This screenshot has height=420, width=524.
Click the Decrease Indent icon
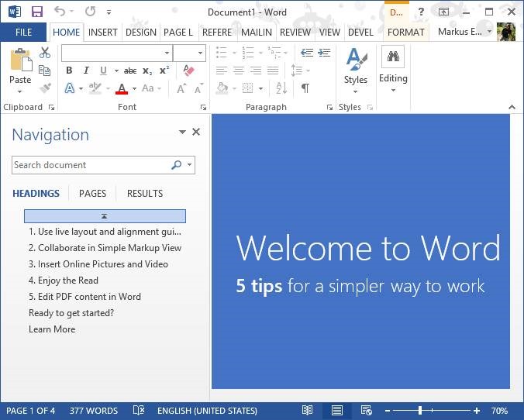coord(306,53)
